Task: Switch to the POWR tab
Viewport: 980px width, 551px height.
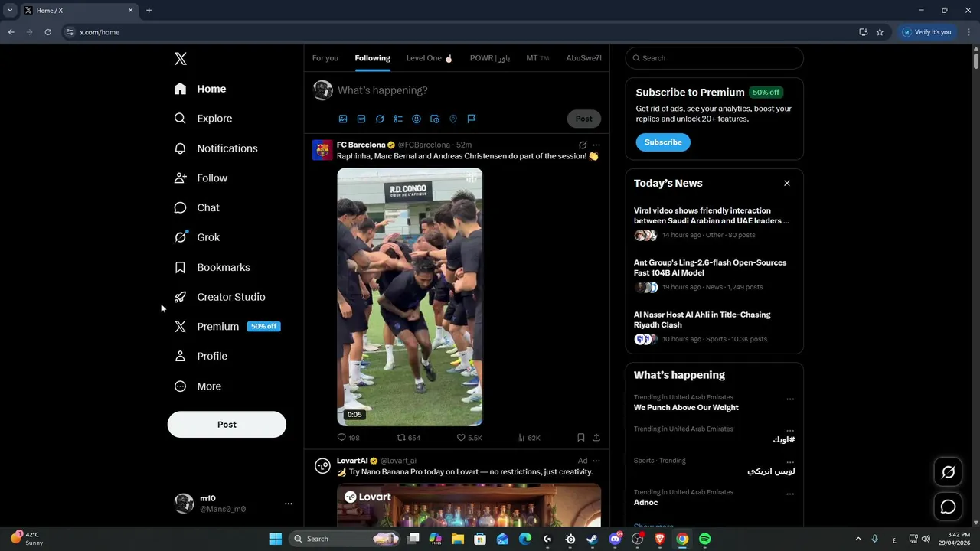Action: [x=490, y=58]
